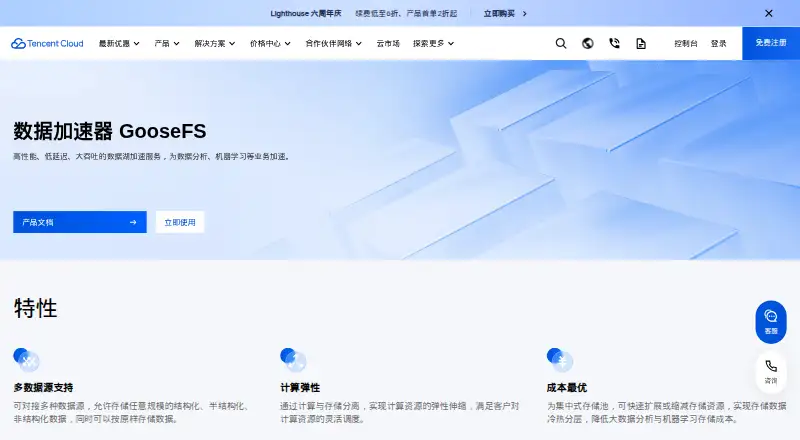The height and width of the screenshot is (440, 800).
Task: Click the 登录 login link
Action: coord(718,43)
